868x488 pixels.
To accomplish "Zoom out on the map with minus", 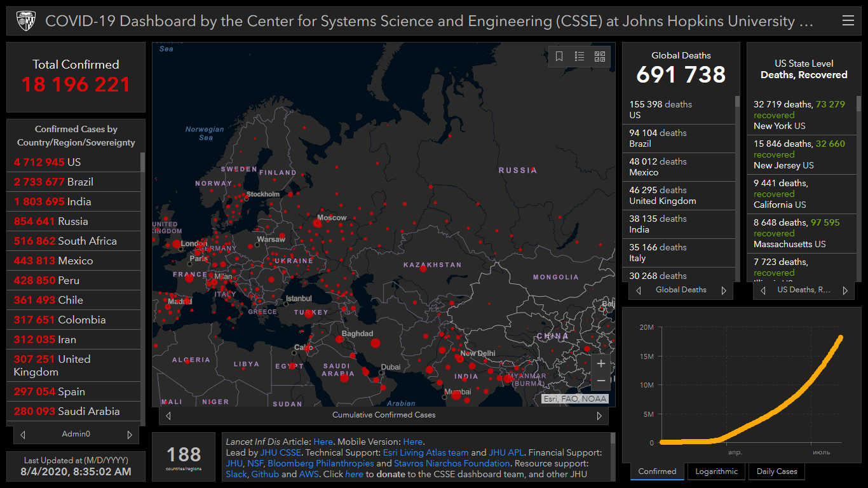I will coord(600,381).
